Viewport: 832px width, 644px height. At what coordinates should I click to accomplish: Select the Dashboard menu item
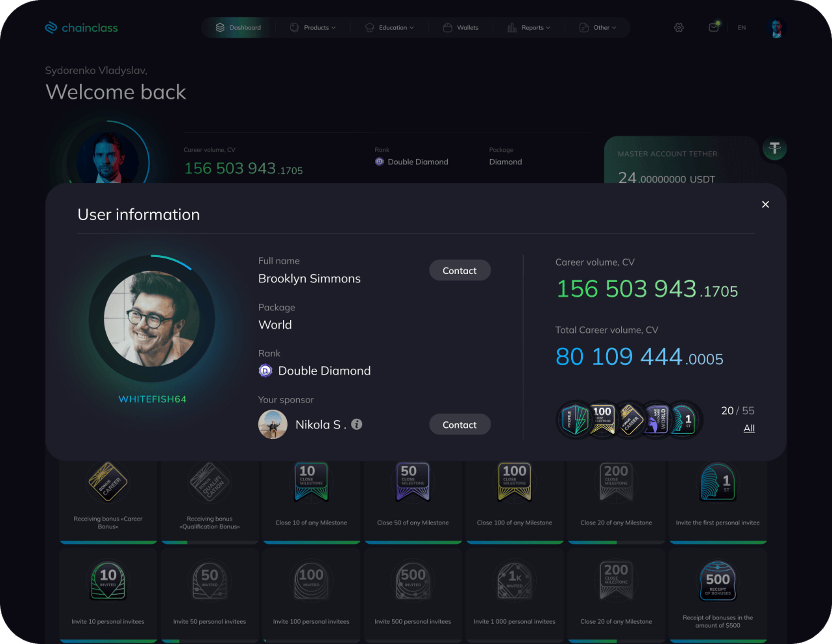pos(238,28)
